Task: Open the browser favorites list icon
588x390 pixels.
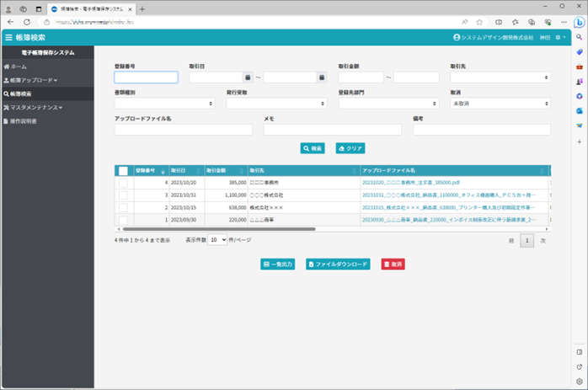Action: point(516,22)
